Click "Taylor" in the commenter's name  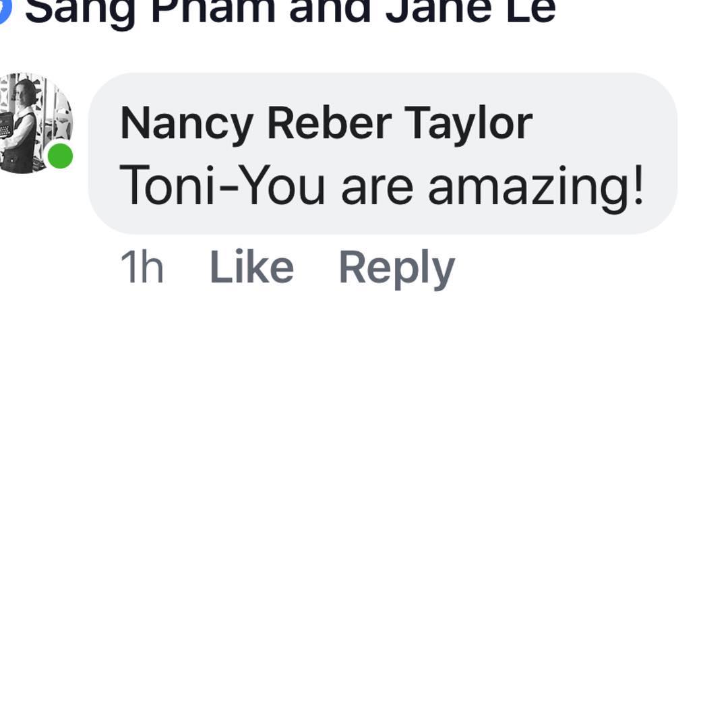point(468,123)
